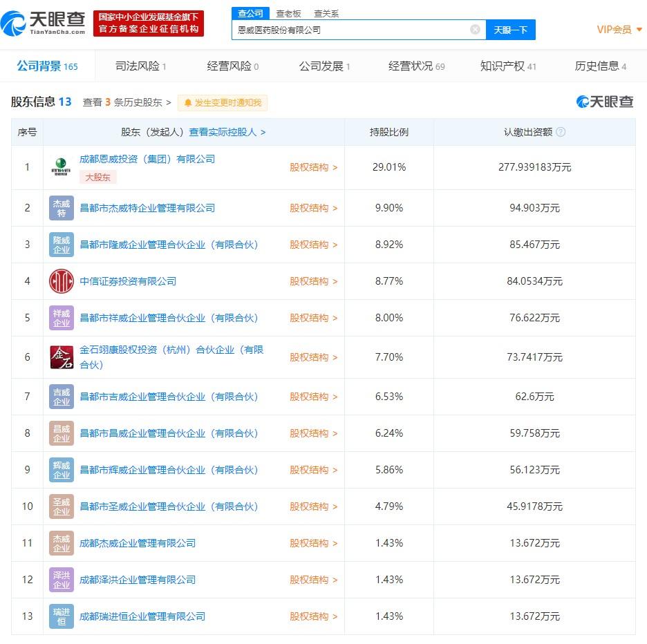This screenshot has width=647, height=644.
Task: Open the 金石 company logo icon
Action: click(61, 357)
